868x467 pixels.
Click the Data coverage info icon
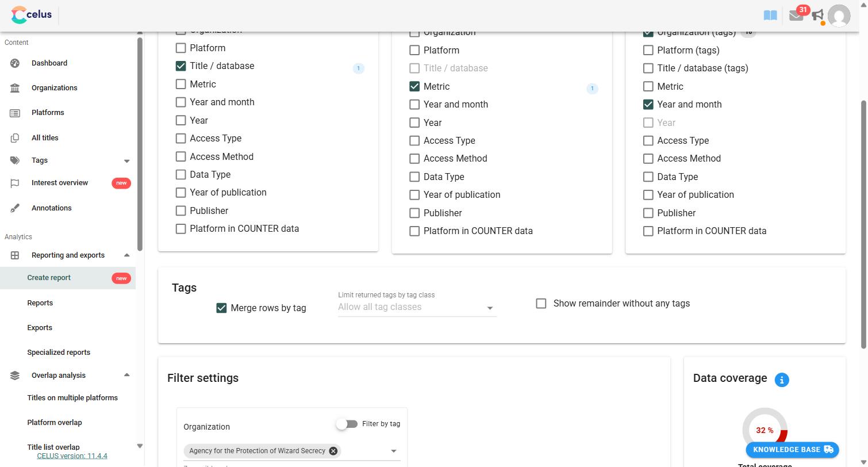point(782,380)
